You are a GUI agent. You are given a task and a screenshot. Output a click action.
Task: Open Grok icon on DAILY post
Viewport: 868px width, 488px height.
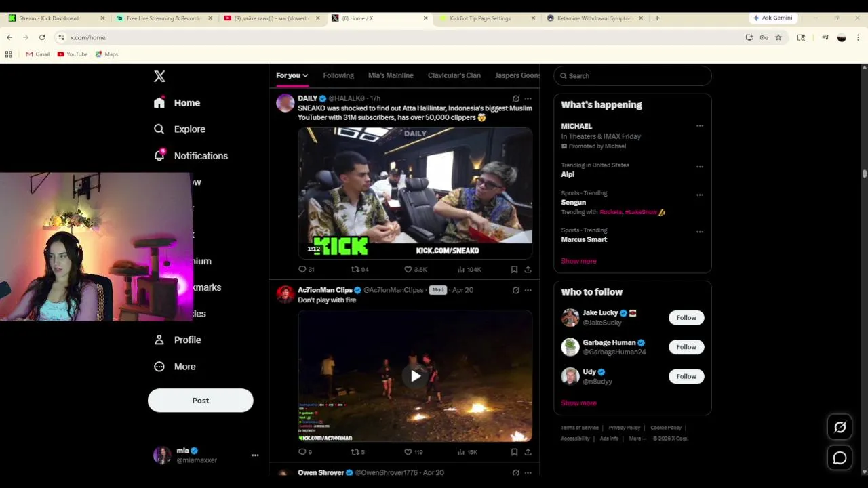(516, 98)
